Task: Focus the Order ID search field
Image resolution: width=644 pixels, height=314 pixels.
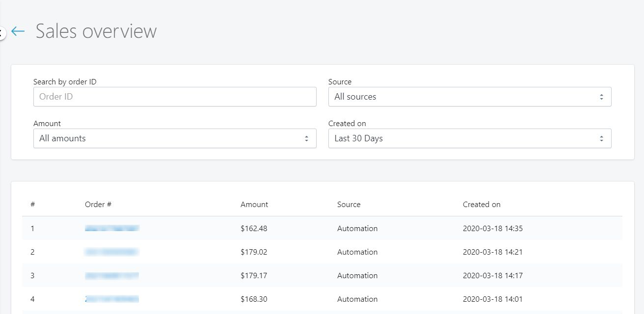Action: (175, 97)
